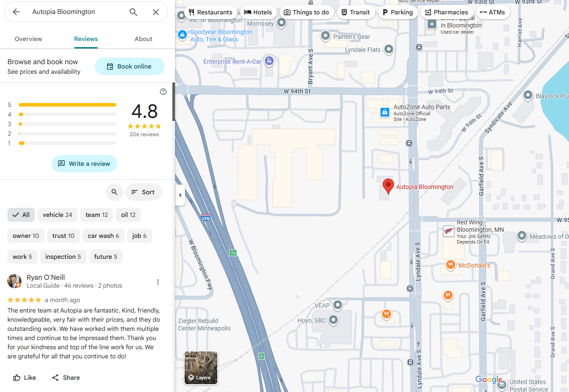Viewport: 569px width, 392px height.
Task: Click the Autopia Bloomington red map pin
Action: click(x=388, y=186)
